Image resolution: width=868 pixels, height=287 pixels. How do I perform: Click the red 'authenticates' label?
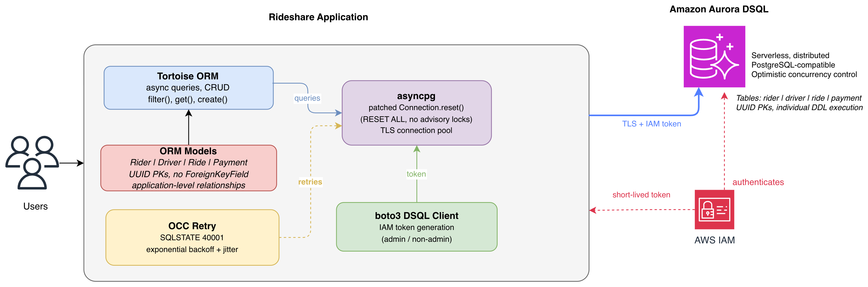point(758,182)
